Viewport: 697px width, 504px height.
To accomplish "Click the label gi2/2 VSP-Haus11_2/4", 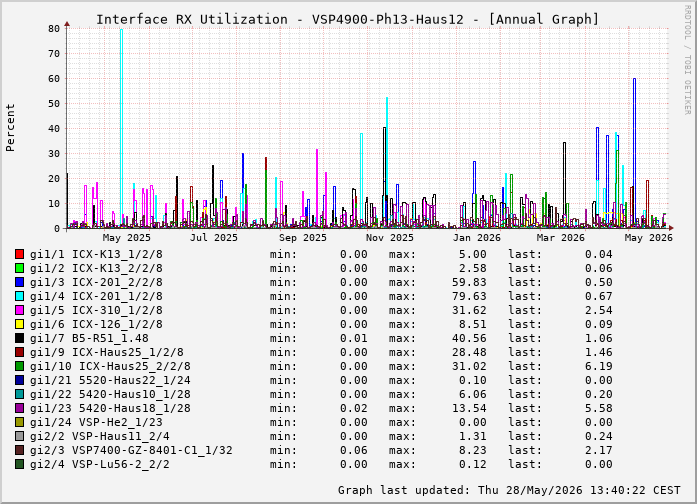I will pyautogui.click(x=100, y=436).
